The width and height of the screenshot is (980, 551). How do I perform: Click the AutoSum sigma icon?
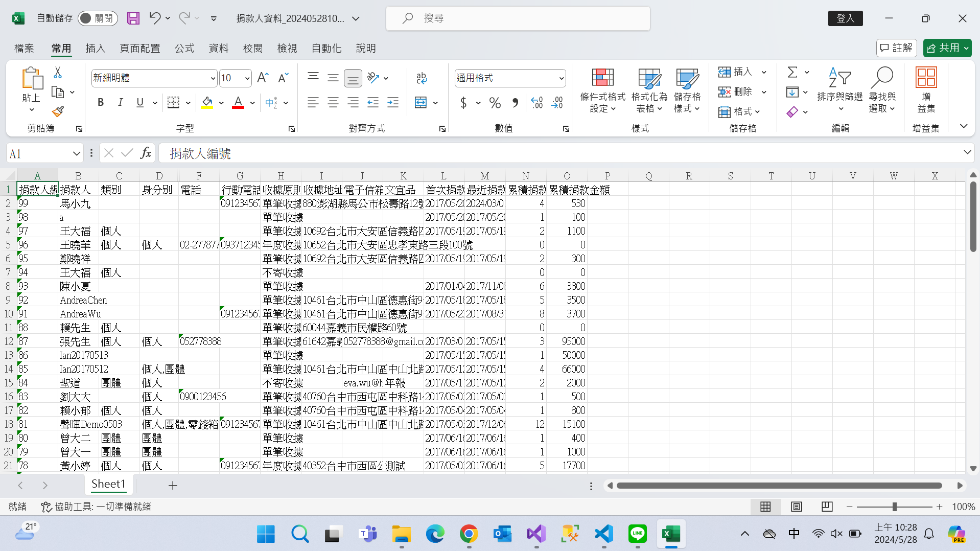(x=792, y=72)
